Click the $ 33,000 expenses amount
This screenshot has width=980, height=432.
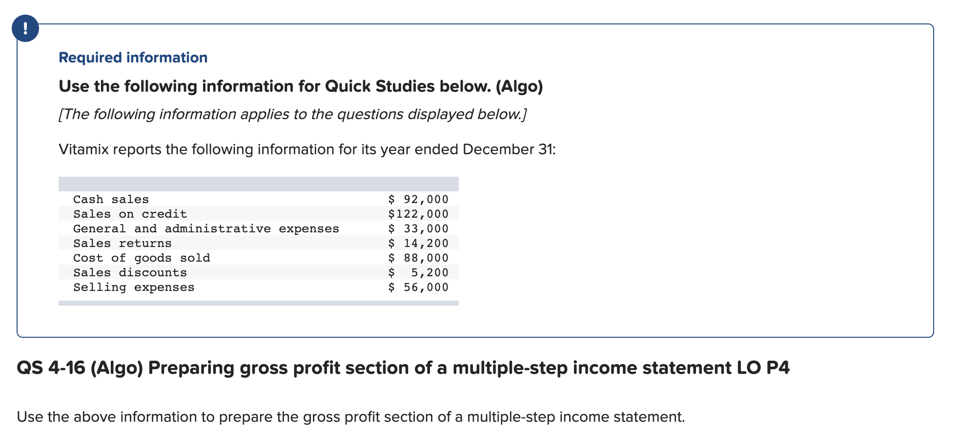click(418, 228)
